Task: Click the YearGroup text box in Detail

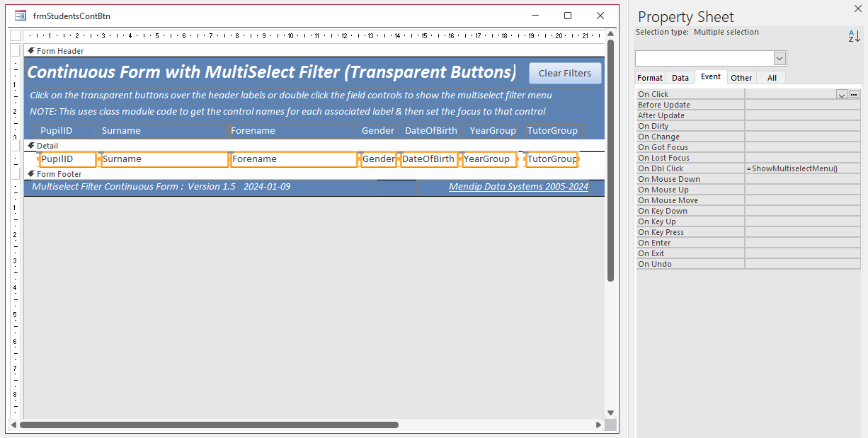Action: (489, 159)
